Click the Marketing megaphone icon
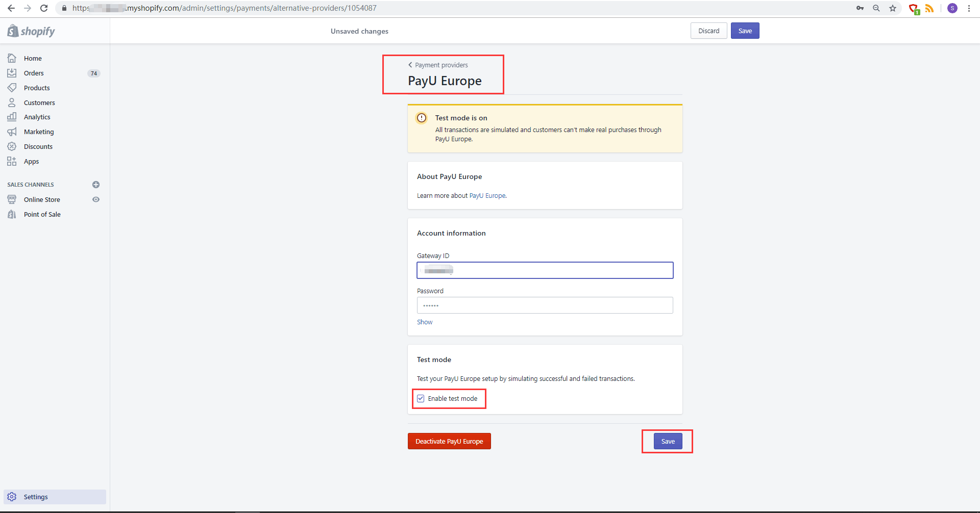The width and height of the screenshot is (980, 513). coord(12,132)
